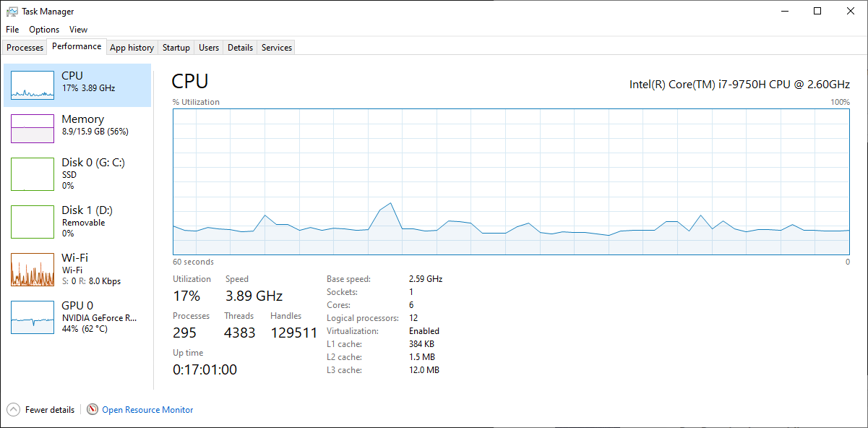Click the Resource Monitor gauge icon
This screenshot has height=428, width=868.
[93, 410]
